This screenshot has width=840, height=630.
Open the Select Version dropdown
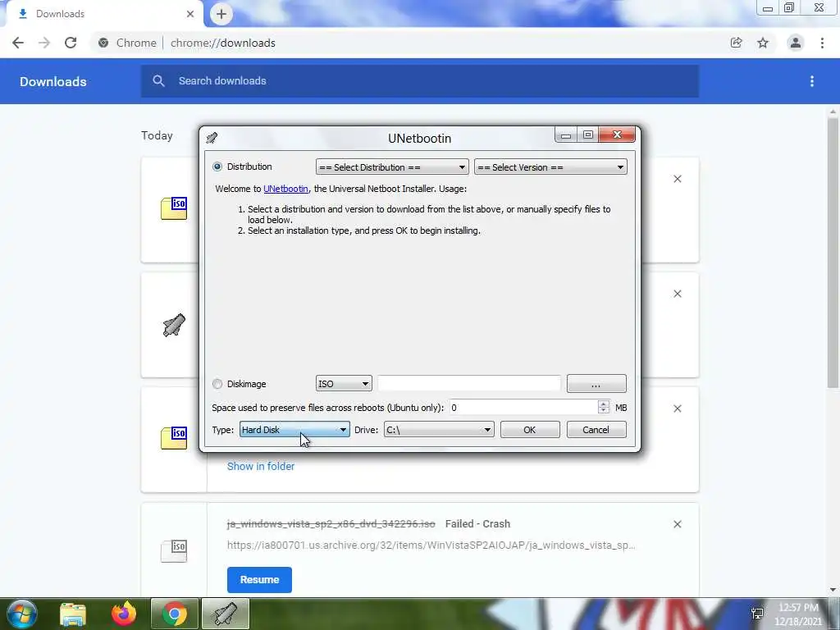pos(550,167)
